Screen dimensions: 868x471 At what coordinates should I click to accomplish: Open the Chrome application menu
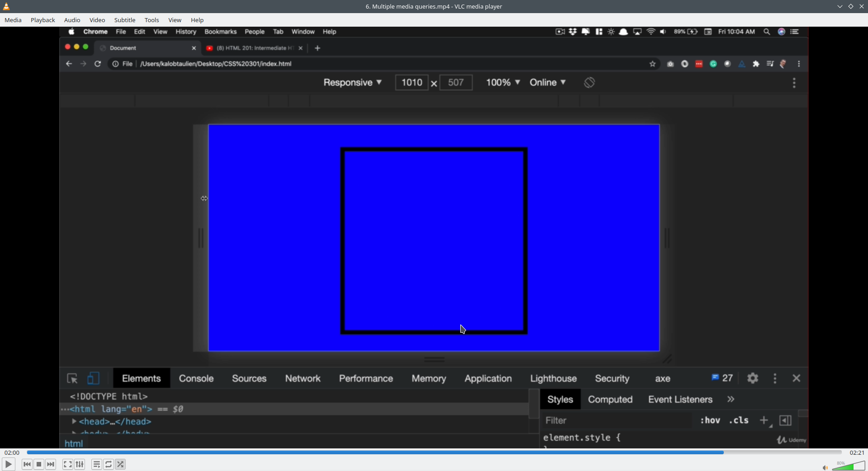click(95, 32)
